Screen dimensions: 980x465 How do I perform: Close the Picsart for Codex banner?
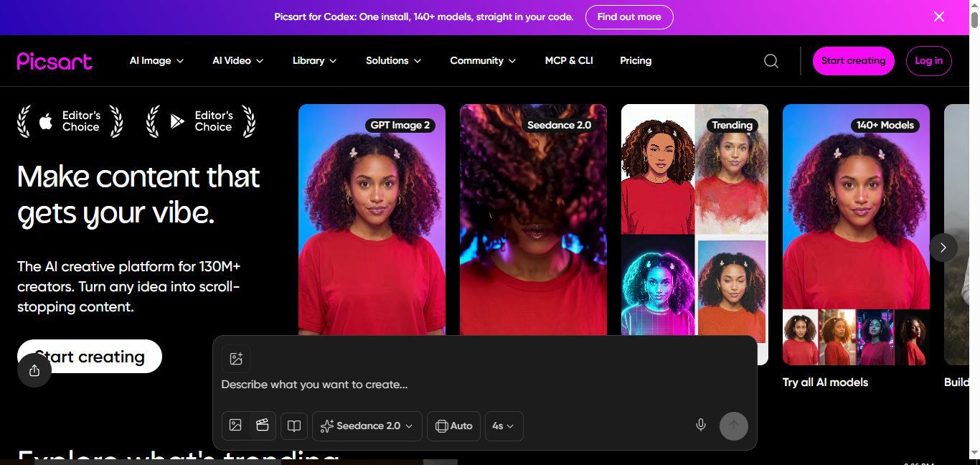pyautogui.click(x=939, y=17)
